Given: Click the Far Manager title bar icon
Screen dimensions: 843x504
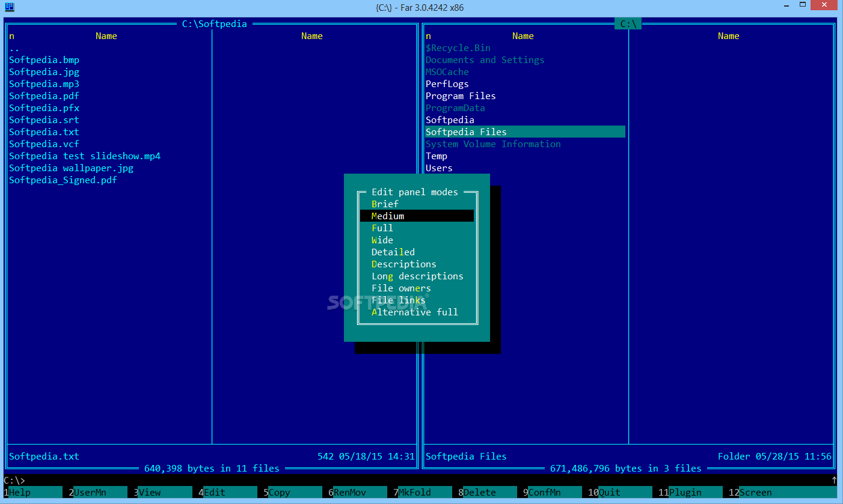Looking at the screenshot, I should tap(9, 7).
